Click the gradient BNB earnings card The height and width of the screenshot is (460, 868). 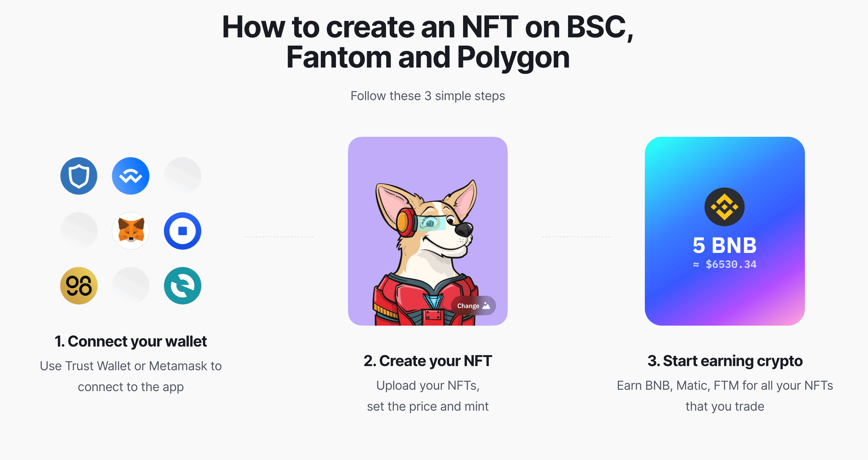point(725,231)
